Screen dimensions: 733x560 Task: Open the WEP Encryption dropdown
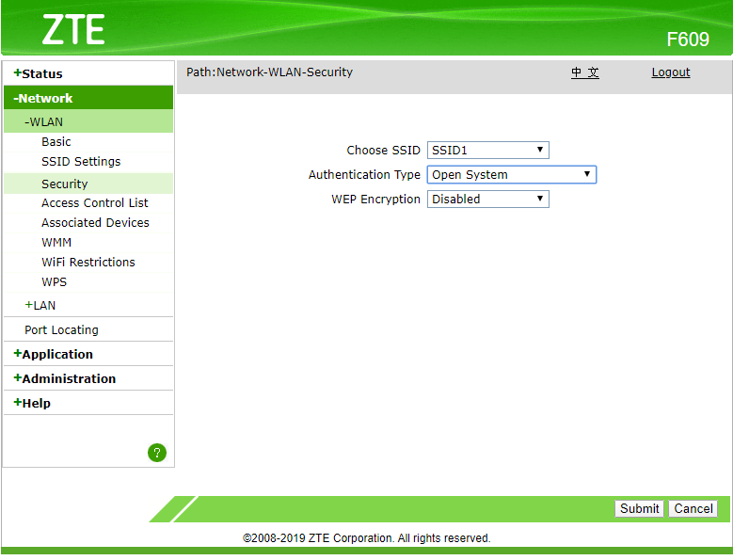click(488, 200)
